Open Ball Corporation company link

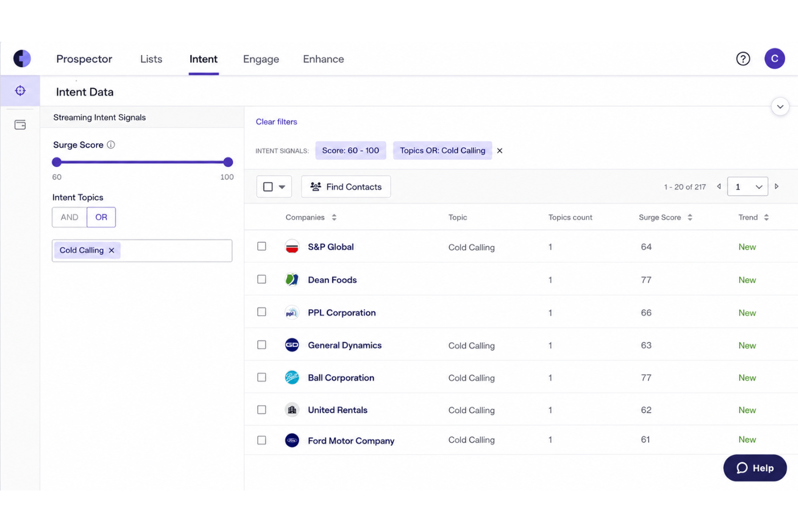tap(341, 377)
